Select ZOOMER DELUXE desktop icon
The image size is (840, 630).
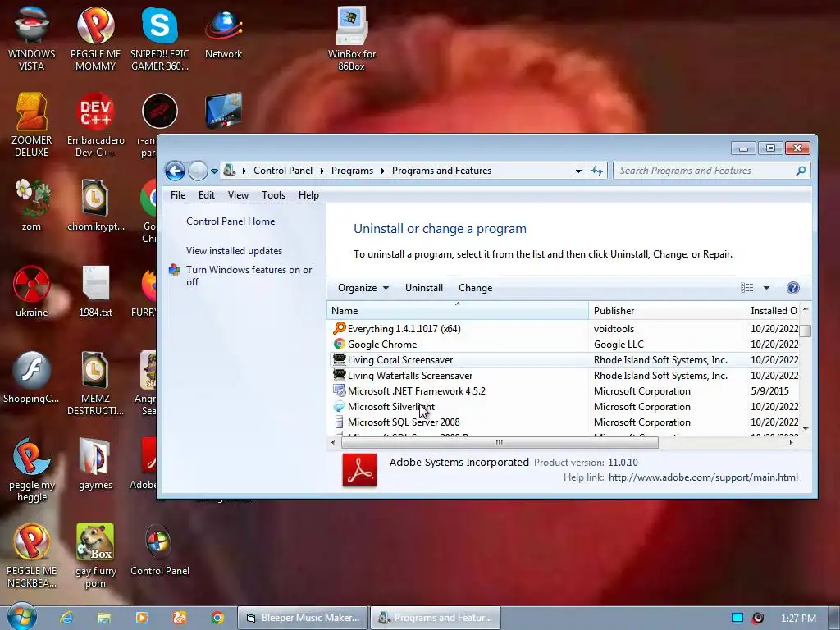coord(31,125)
